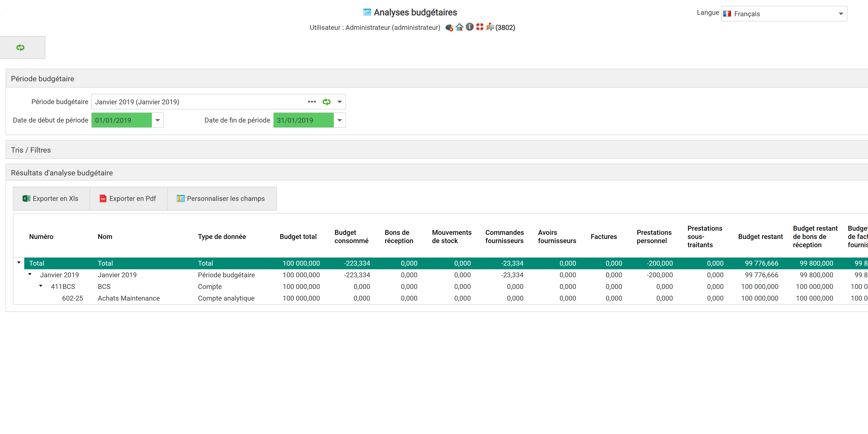Viewport: 868px width, 434px height.
Task: Sort by the Numéro column header
Action: 41,237
